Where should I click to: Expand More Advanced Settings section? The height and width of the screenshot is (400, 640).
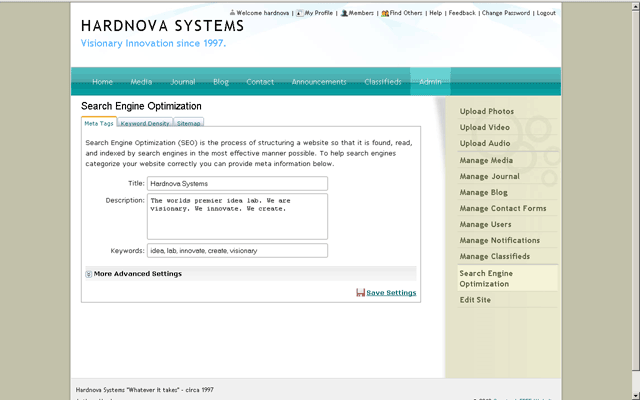pos(89,274)
